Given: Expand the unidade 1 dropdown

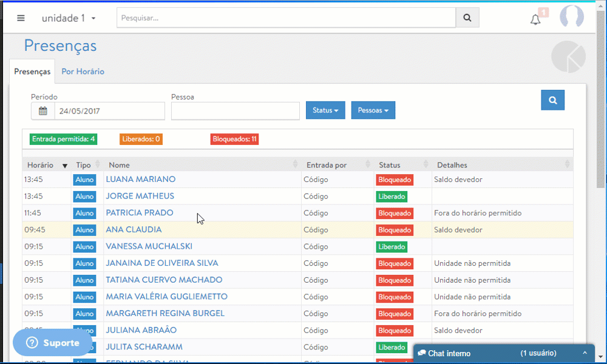Looking at the screenshot, I should [x=69, y=18].
